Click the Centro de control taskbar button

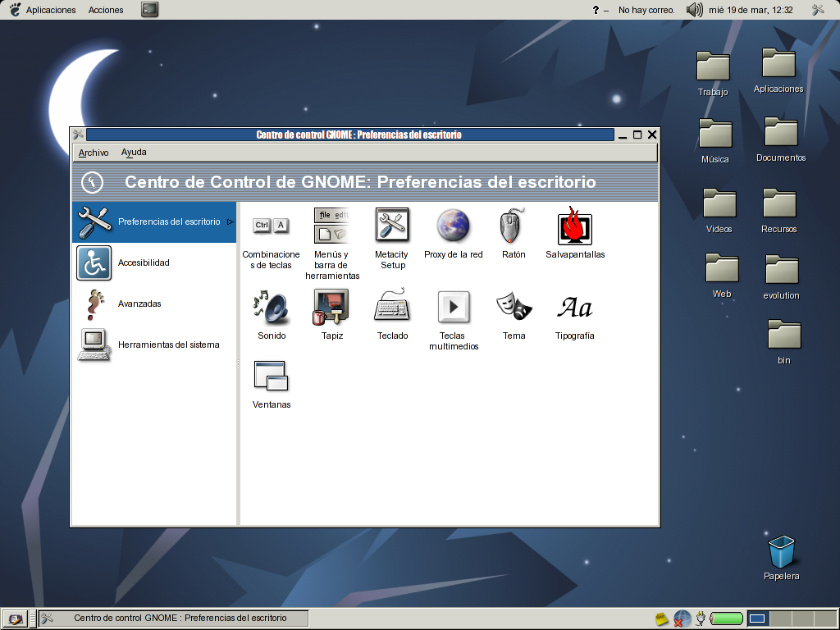click(x=174, y=618)
